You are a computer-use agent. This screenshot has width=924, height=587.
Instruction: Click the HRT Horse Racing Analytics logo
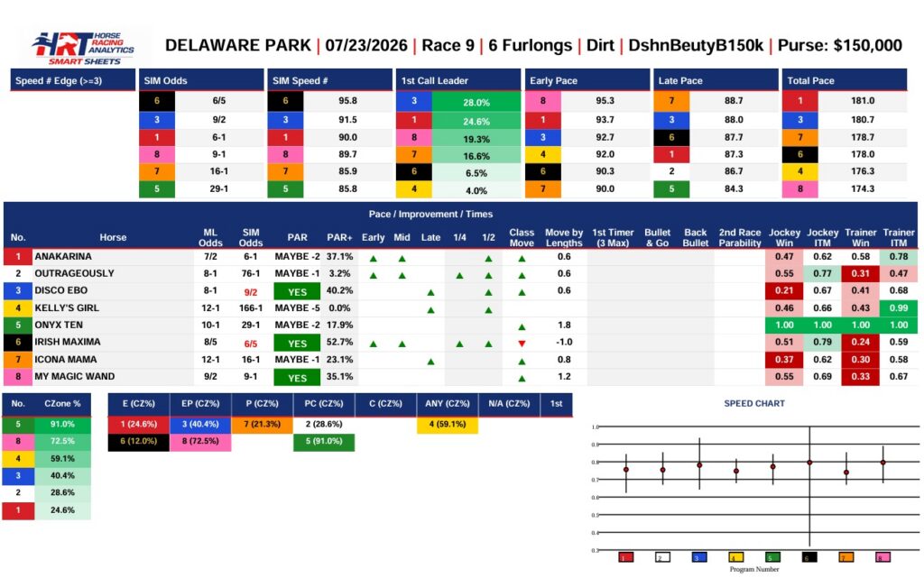(84, 49)
